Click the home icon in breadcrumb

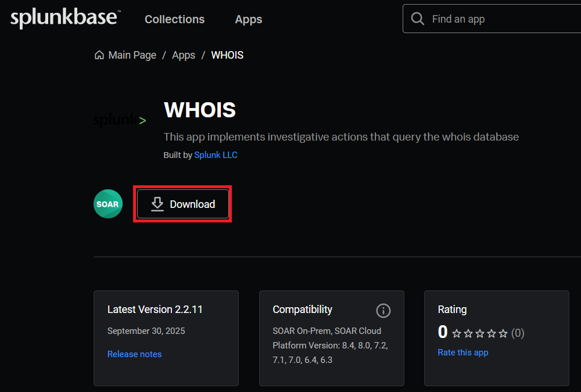[99, 55]
